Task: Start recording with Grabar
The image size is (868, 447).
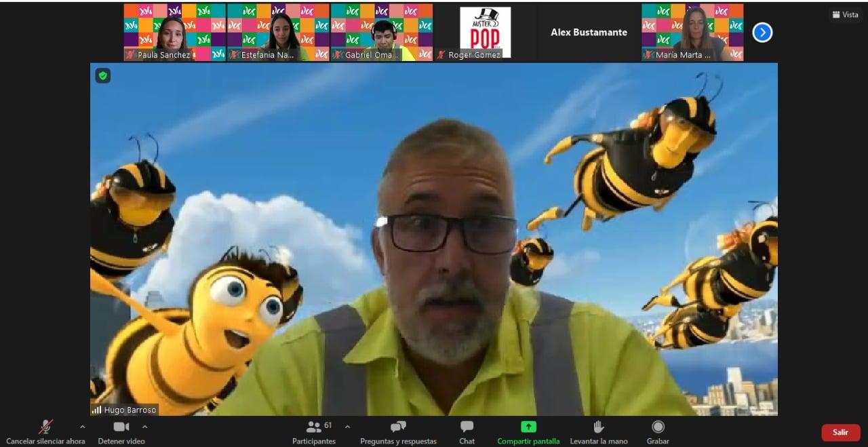Action: pos(657,432)
